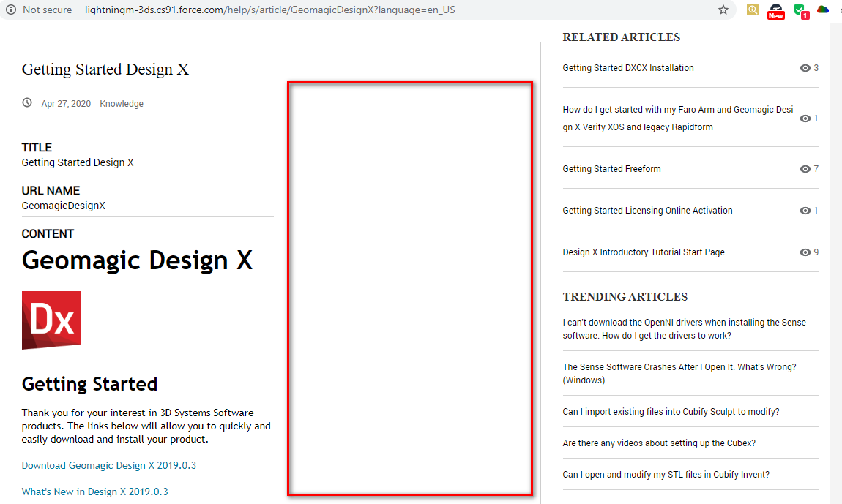The height and width of the screenshot is (504, 842).
Task: Click the TRENDING ARTICLES heading
Action: tap(625, 297)
